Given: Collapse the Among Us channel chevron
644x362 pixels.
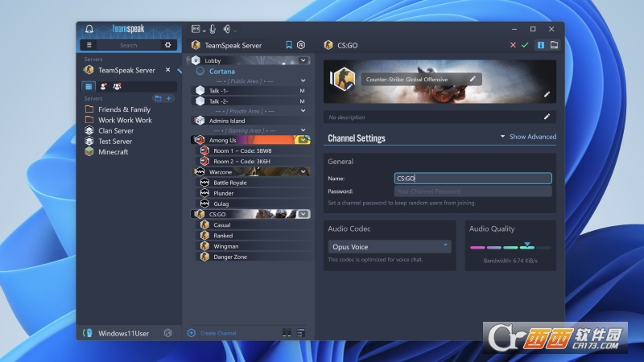Looking at the screenshot, I should [303, 140].
